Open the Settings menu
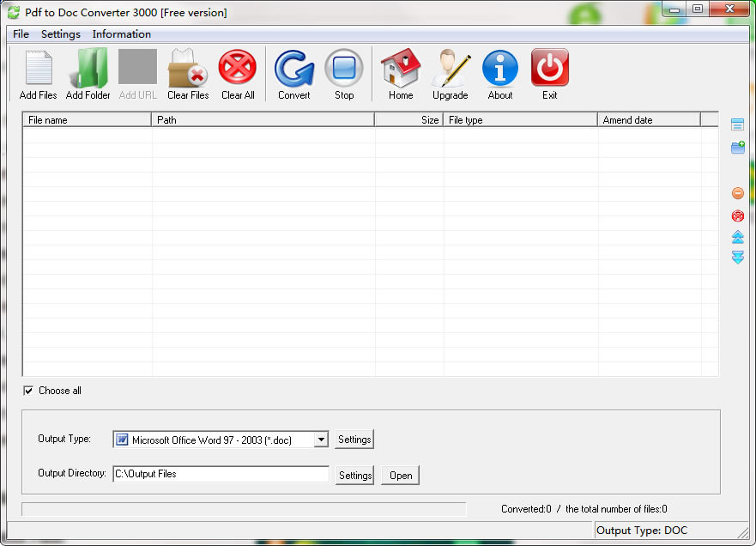 60,34
